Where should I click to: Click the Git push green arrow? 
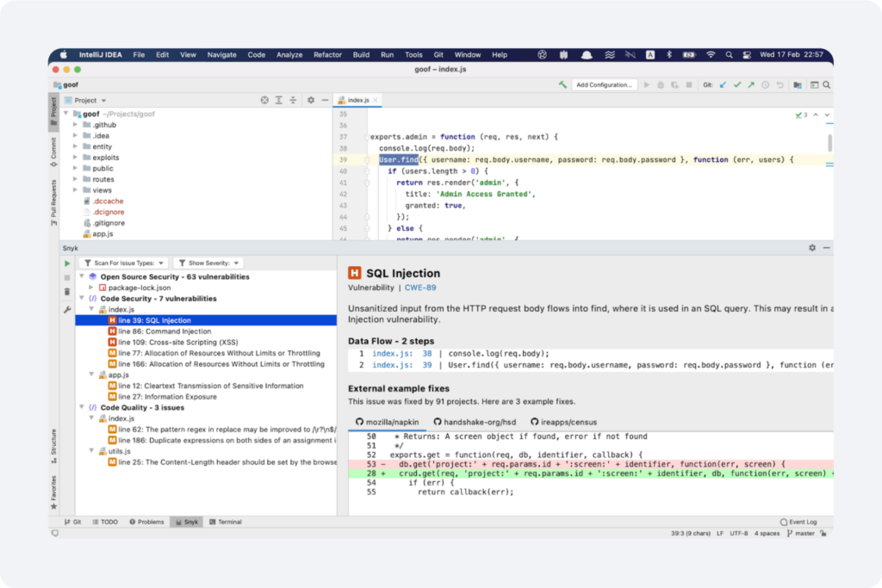751,85
